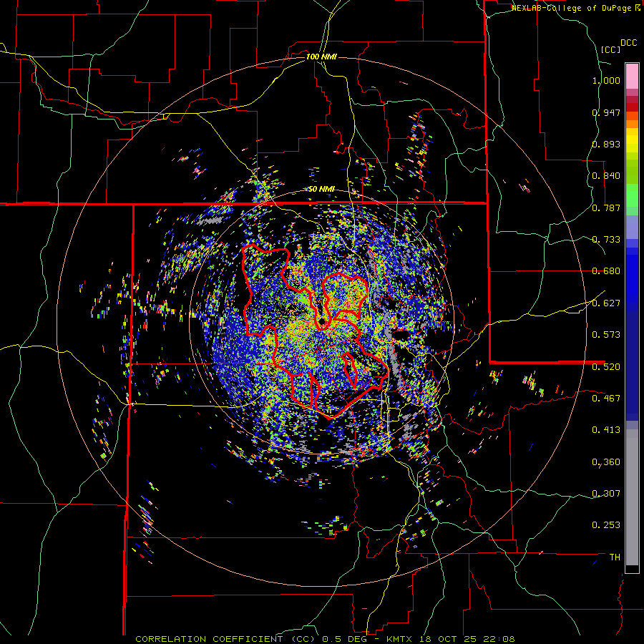
Task: Click the 0.893 legend value
Action: pyautogui.click(x=606, y=144)
